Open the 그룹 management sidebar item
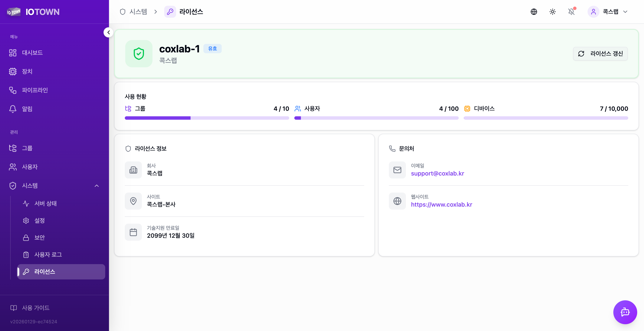Screen dimensions: 644x331 55,148
